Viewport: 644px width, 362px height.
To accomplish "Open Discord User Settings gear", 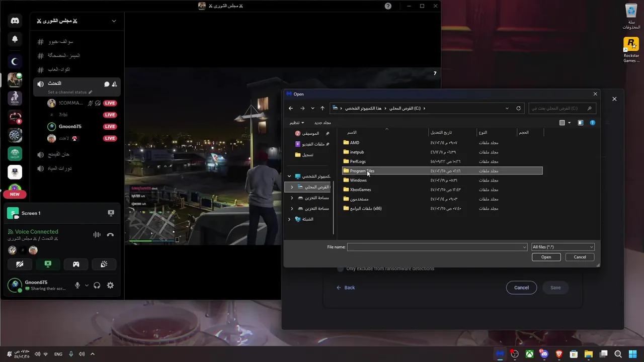I will click(110, 285).
